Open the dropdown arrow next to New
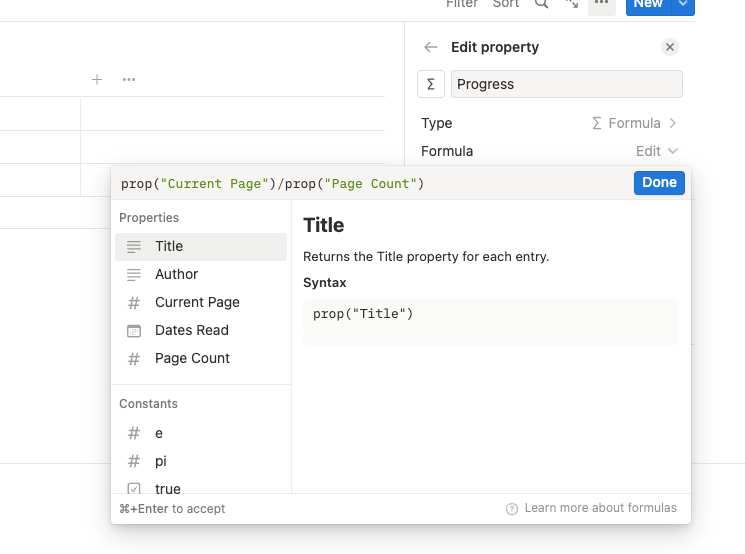 coord(683,5)
